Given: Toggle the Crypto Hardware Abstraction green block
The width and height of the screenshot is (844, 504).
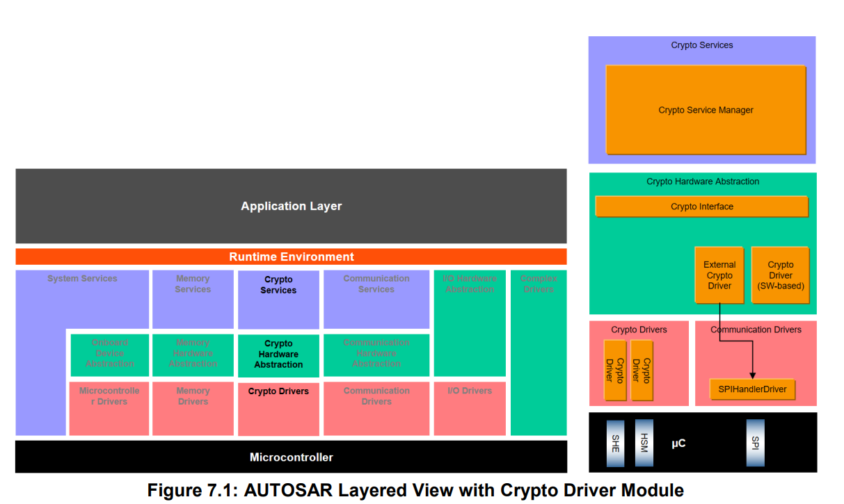Looking at the screenshot, I should point(278,355).
